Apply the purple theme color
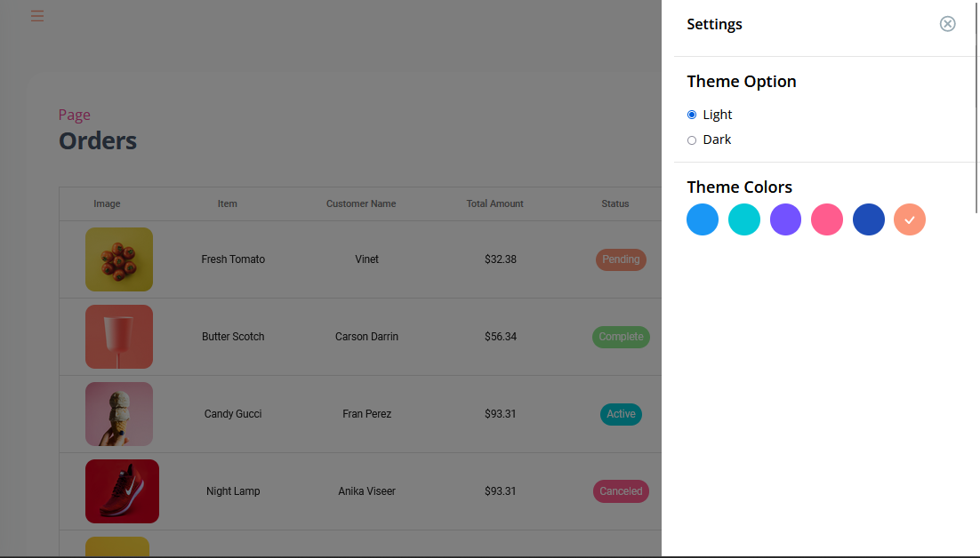This screenshot has width=980, height=558. (x=785, y=219)
